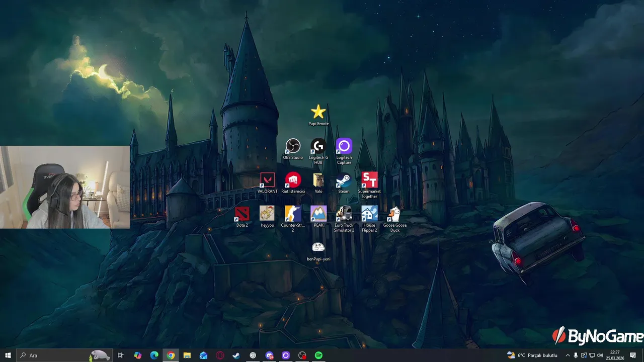
Task: Select the Counter-Strike 2 desktop shortcut
Action: point(293,219)
